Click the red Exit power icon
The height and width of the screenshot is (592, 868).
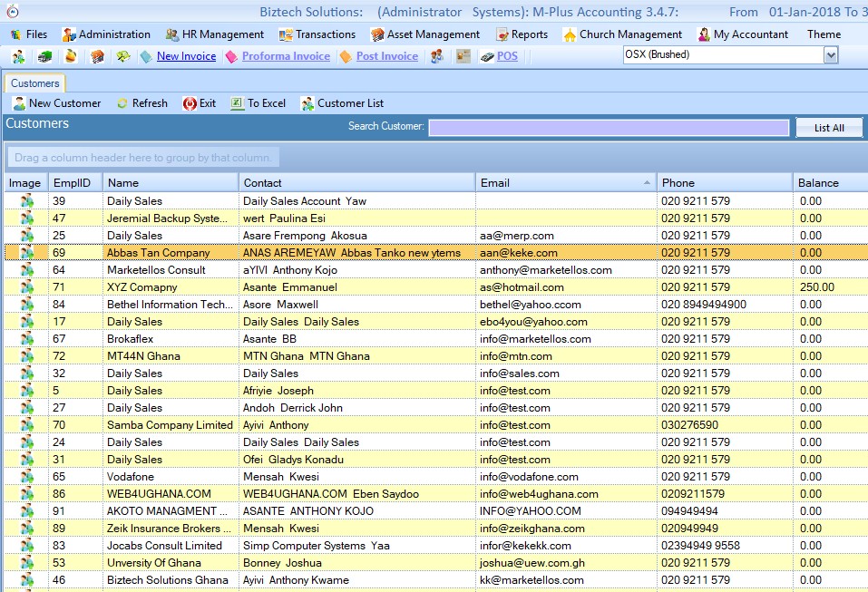190,103
